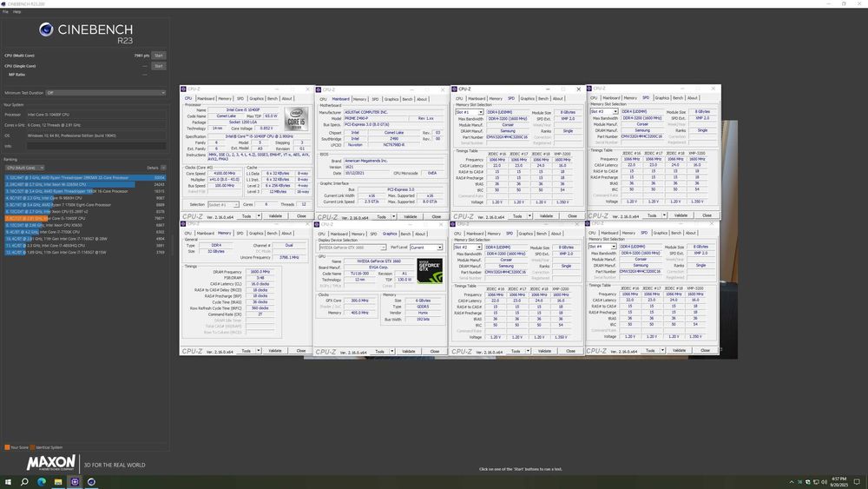Image resolution: width=868 pixels, height=489 pixels.
Task: Click the Maxon logo
Action: [51, 463]
